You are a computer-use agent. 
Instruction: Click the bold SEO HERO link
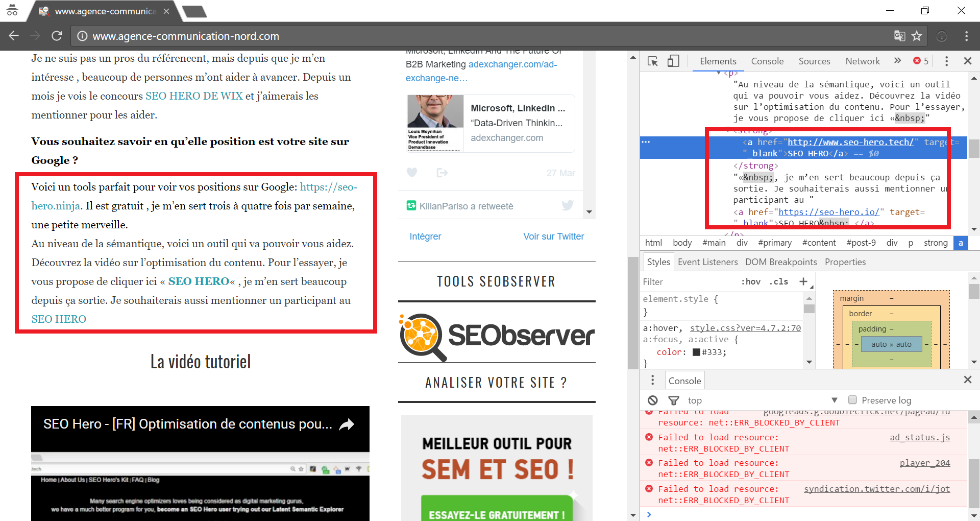tap(199, 281)
